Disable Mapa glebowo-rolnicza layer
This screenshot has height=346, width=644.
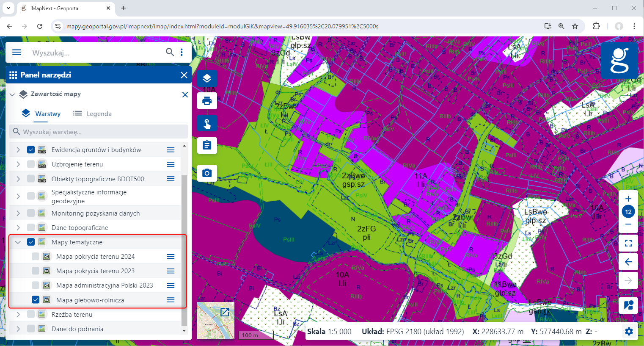coord(36,300)
